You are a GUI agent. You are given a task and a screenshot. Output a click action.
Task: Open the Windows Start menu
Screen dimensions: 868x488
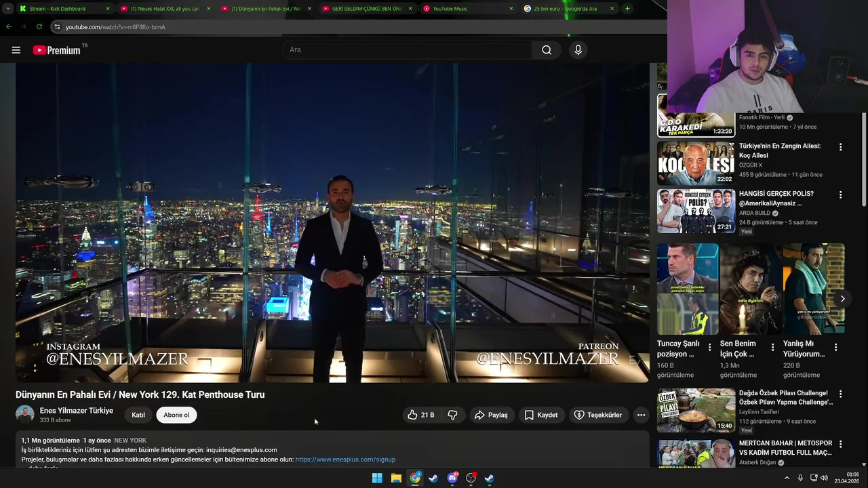(x=377, y=478)
